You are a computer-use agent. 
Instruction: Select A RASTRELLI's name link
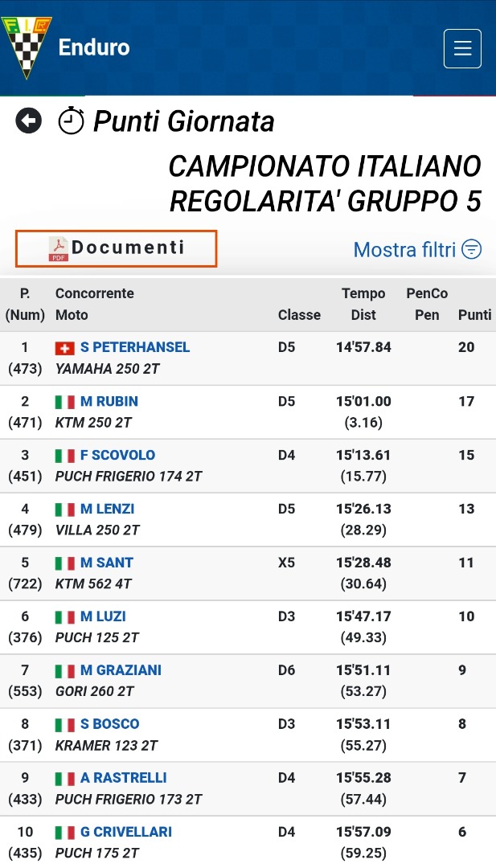pos(124,777)
